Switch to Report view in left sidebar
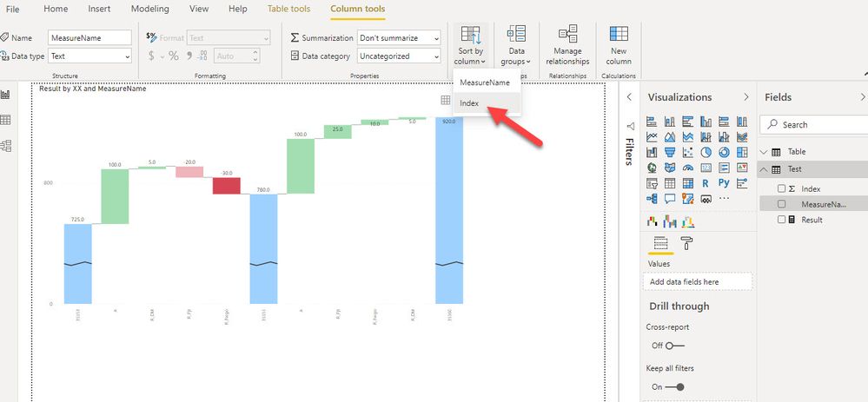868x402 pixels. [5, 95]
